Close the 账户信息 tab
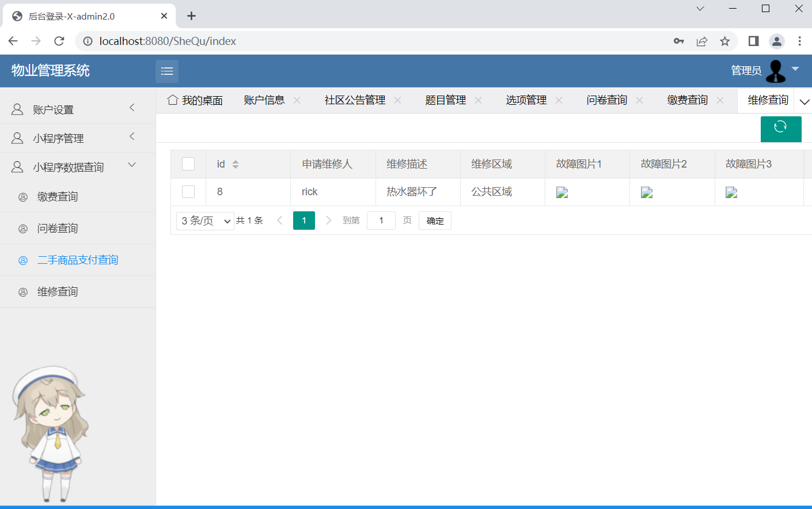The height and width of the screenshot is (509, 812). click(297, 100)
